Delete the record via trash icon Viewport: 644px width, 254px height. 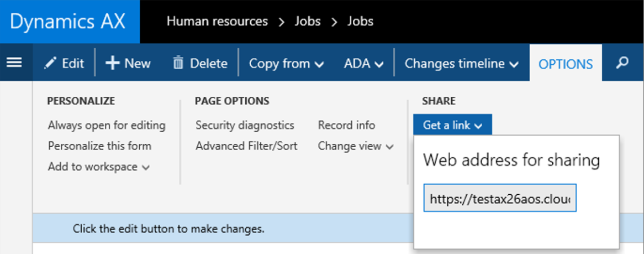(x=200, y=64)
